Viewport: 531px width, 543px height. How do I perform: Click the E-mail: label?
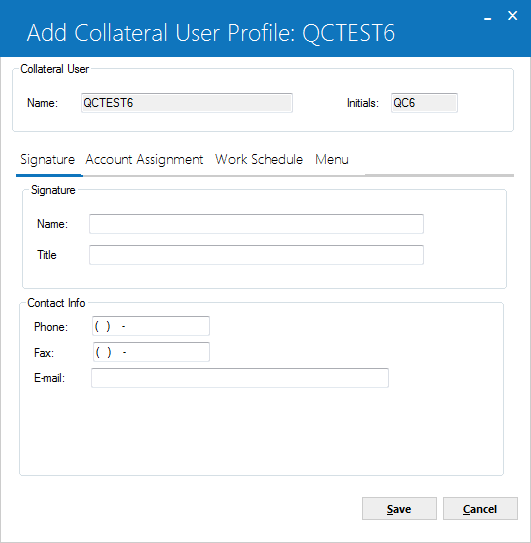click(50, 378)
